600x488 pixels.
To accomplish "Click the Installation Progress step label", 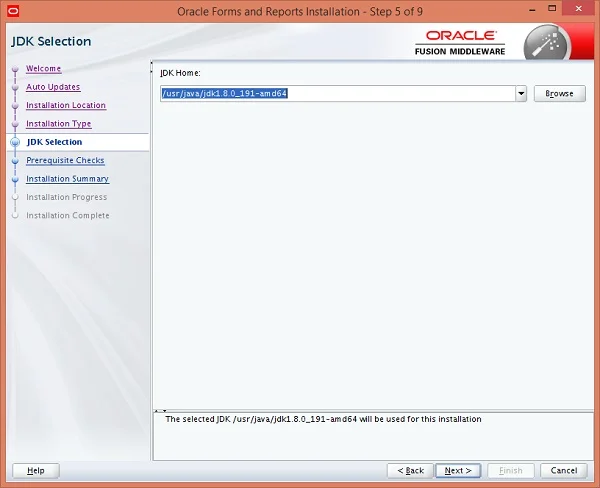I will 67,197.
